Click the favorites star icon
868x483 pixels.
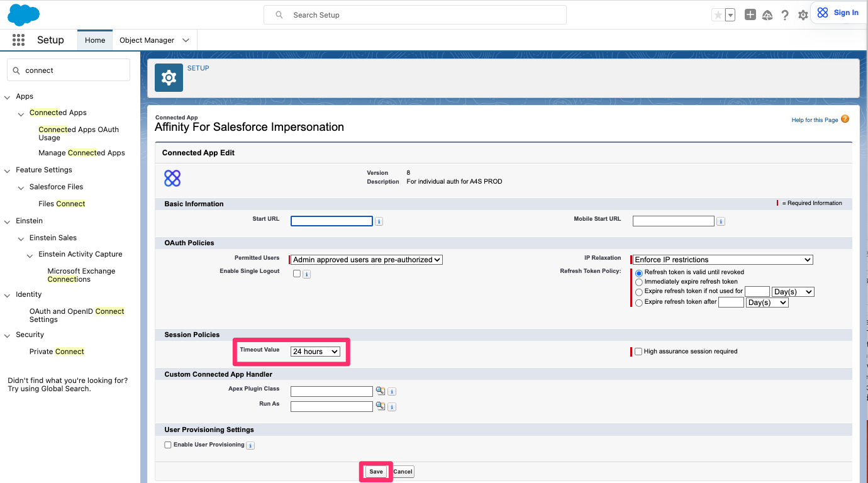point(718,14)
